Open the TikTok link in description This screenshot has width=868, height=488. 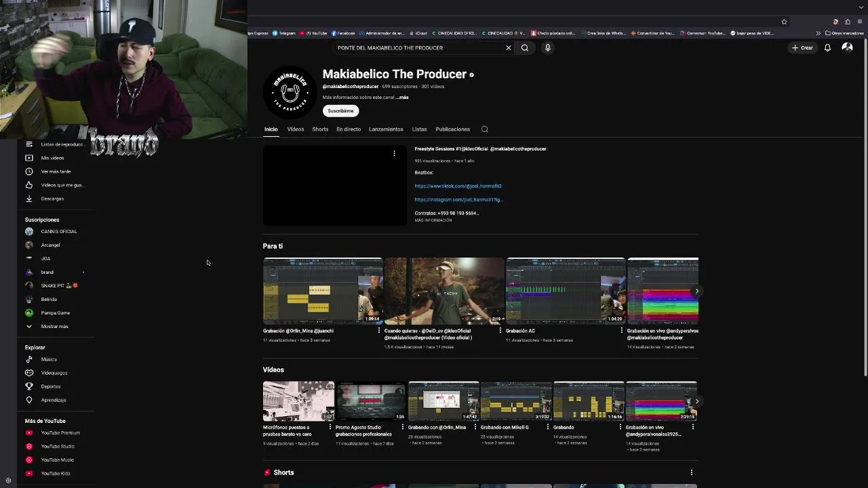pos(458,186)
